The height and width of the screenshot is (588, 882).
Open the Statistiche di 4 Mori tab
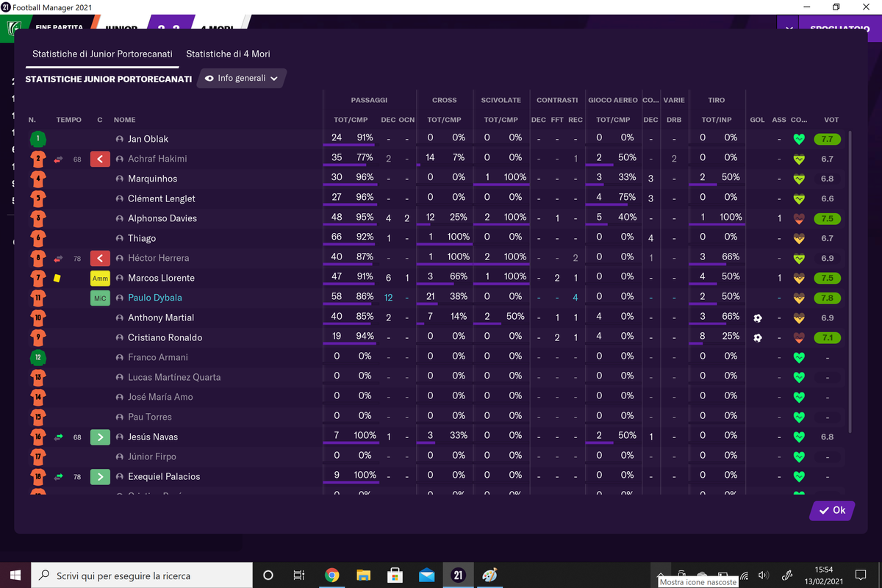click(x=228, y=54)
